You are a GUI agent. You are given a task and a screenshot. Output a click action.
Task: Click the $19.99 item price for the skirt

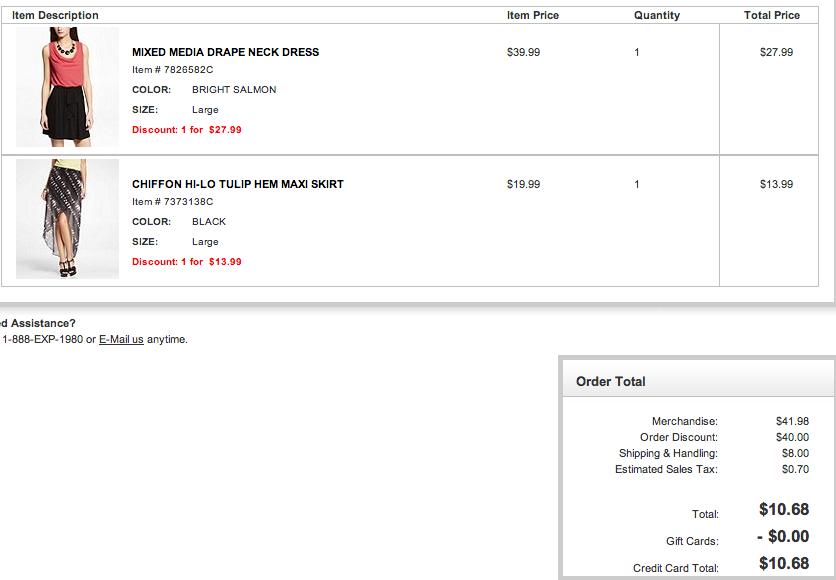(523, 184)
